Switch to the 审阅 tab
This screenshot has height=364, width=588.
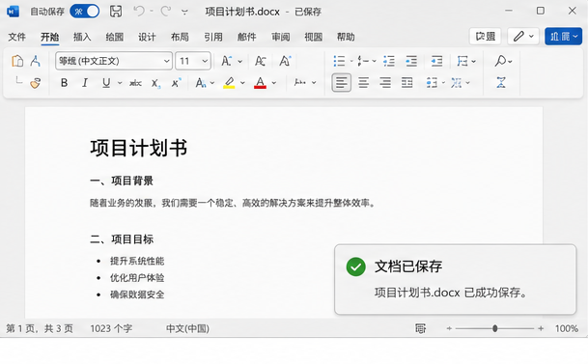coord(281,37)
